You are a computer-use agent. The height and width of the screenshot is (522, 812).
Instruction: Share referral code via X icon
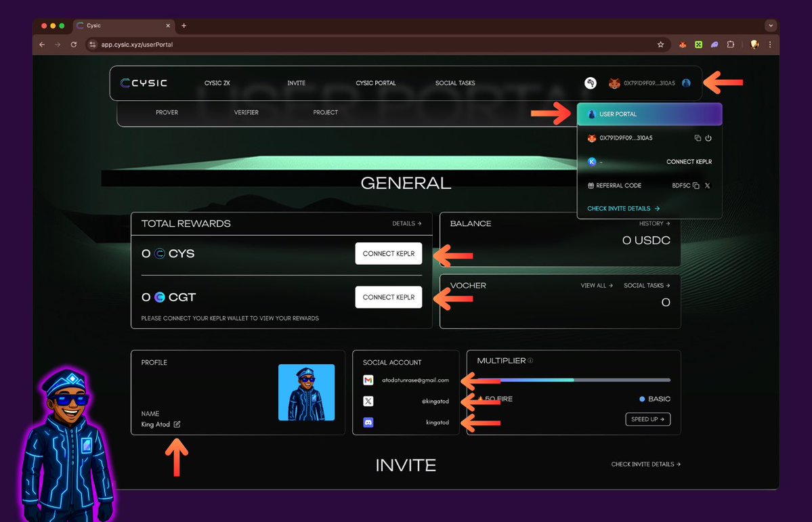(x=708, y=186)
